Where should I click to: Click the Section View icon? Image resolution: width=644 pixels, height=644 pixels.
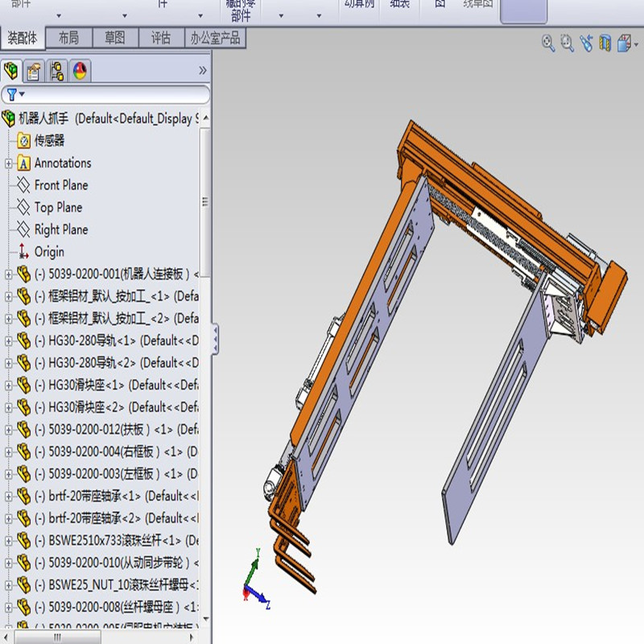tap(605, 43)
